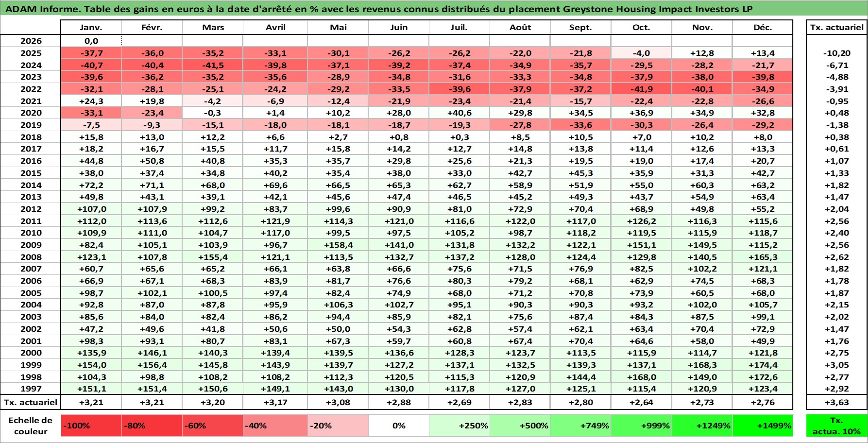Click the 'Janv.' column header

click(x=91, y=27)
